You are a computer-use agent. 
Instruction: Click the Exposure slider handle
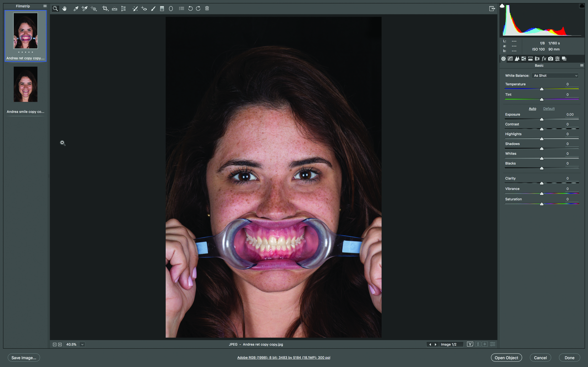pyautogui.click(x=542, y=119)
